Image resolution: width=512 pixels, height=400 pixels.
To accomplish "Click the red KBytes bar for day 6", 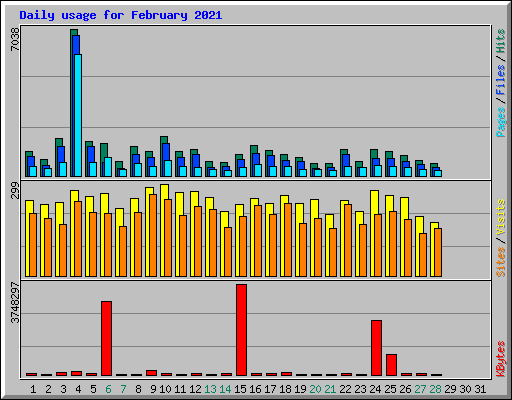I will [x=106, y=338].
